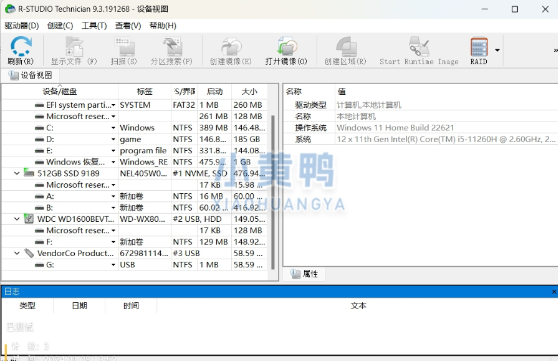Click the 分区搜索 partition search icon
558x361 pixels.
[172, 46]
